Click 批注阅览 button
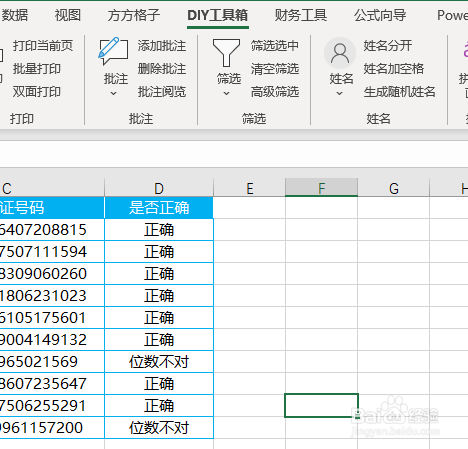This screenshot has height=449, width=468. pyautogui.click(x=162, y=92)
